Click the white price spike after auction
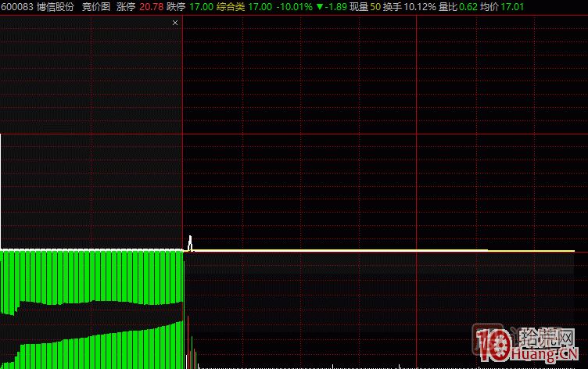The height and width of the screenshot is (369, 588). pos(189,242)
